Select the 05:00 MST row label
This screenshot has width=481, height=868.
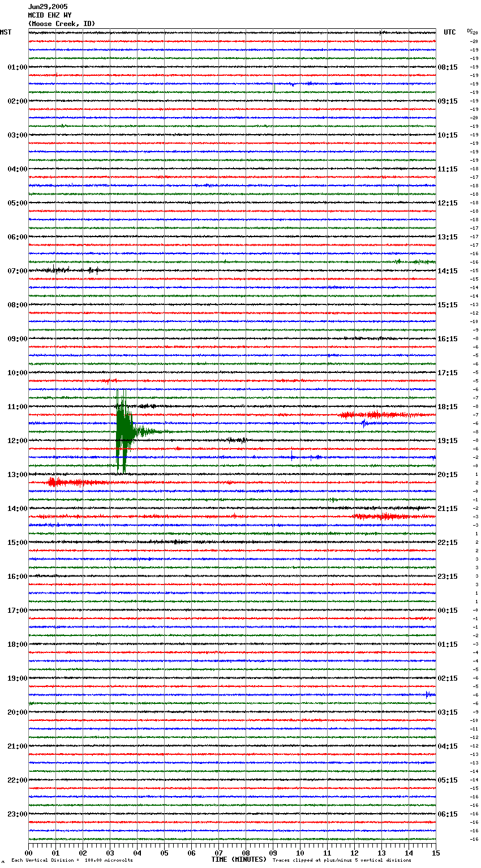click(x=18, y=203)
